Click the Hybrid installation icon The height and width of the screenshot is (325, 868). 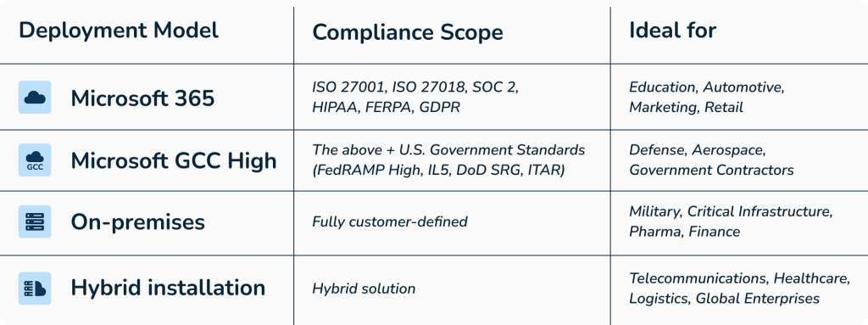coord(35,288)
